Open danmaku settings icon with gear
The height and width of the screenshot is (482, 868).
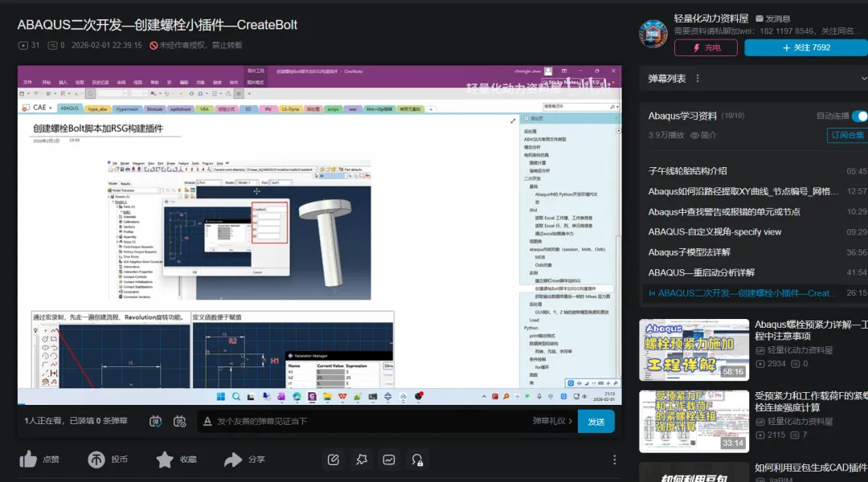[180, 421]
